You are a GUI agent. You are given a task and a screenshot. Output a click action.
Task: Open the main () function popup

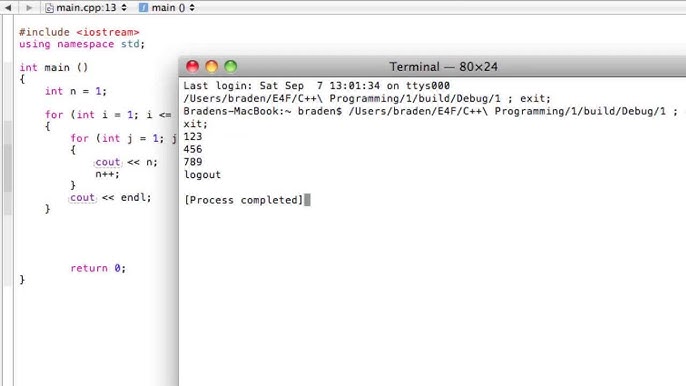coord(173,7)
